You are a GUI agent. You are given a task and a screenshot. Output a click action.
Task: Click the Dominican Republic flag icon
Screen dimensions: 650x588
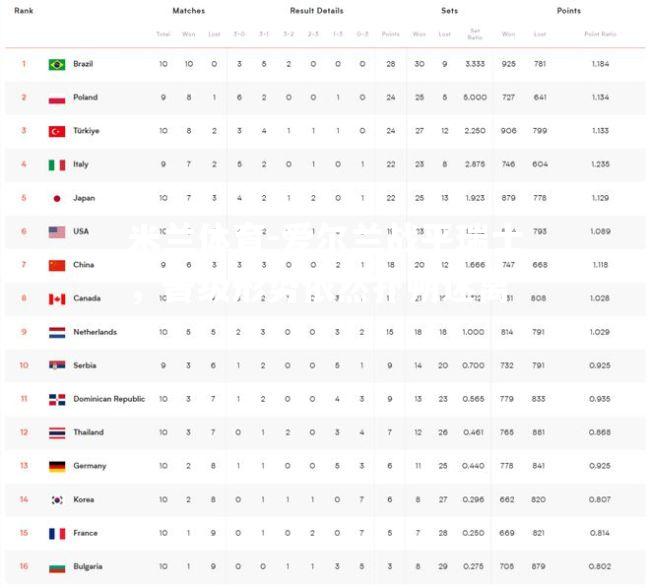pyautogui.click(x=57, y=400)
